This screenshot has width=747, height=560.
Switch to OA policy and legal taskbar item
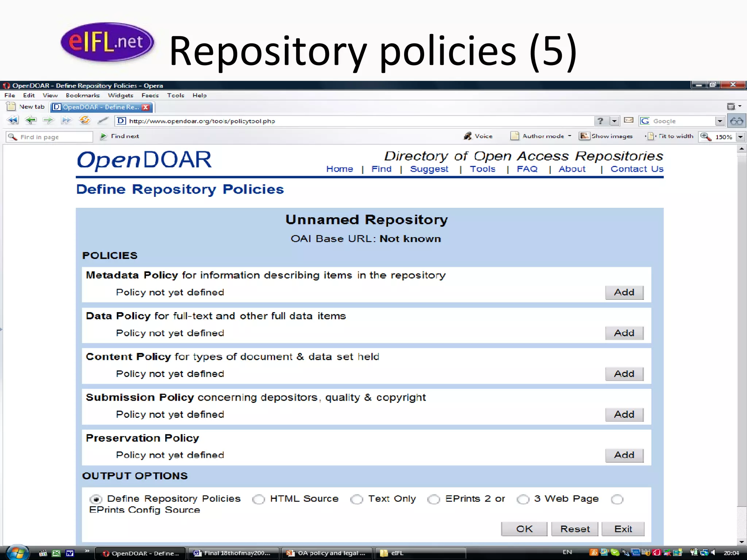click(326, 553)
